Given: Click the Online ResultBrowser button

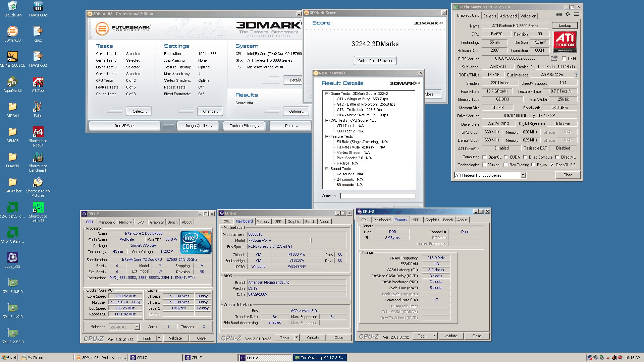Looking at the screenshot, I should (375, 61).
